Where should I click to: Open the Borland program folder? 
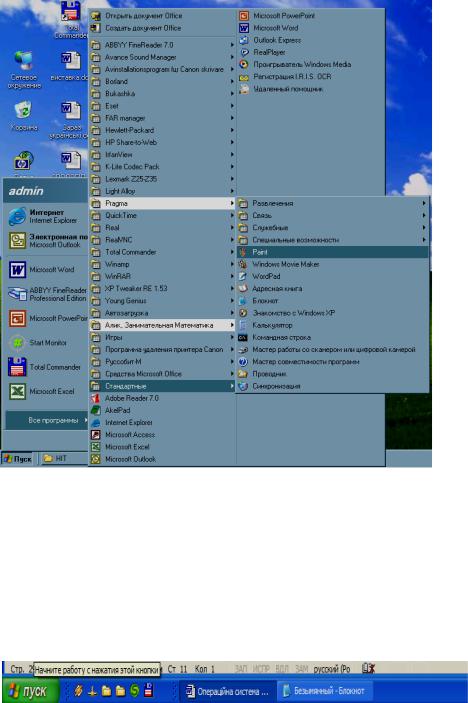(x=162, y=81)
